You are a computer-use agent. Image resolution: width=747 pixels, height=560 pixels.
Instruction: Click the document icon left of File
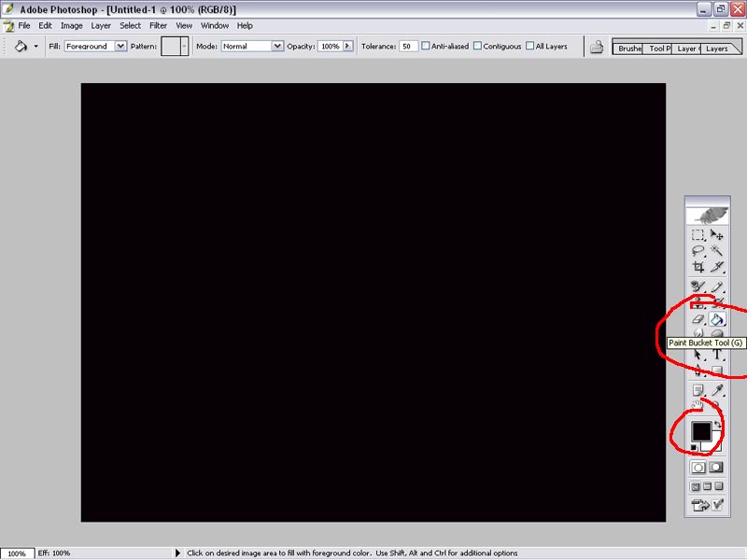coord(8,26)
